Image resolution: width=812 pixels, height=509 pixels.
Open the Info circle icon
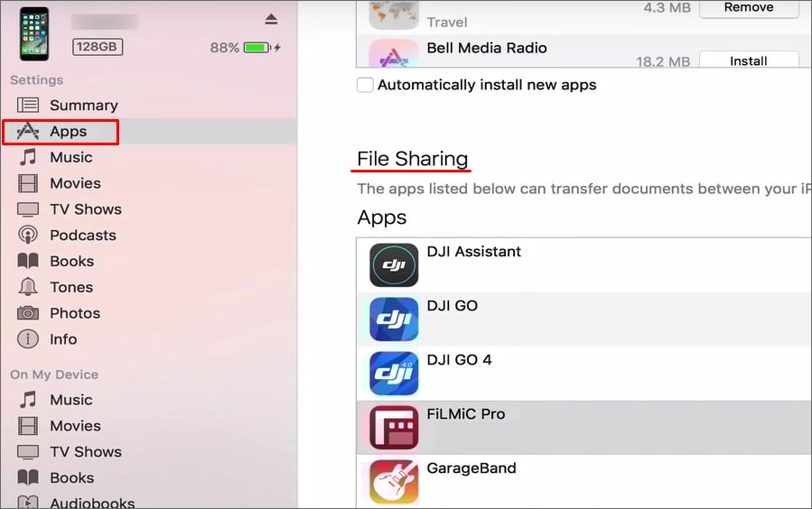[28, 338]
